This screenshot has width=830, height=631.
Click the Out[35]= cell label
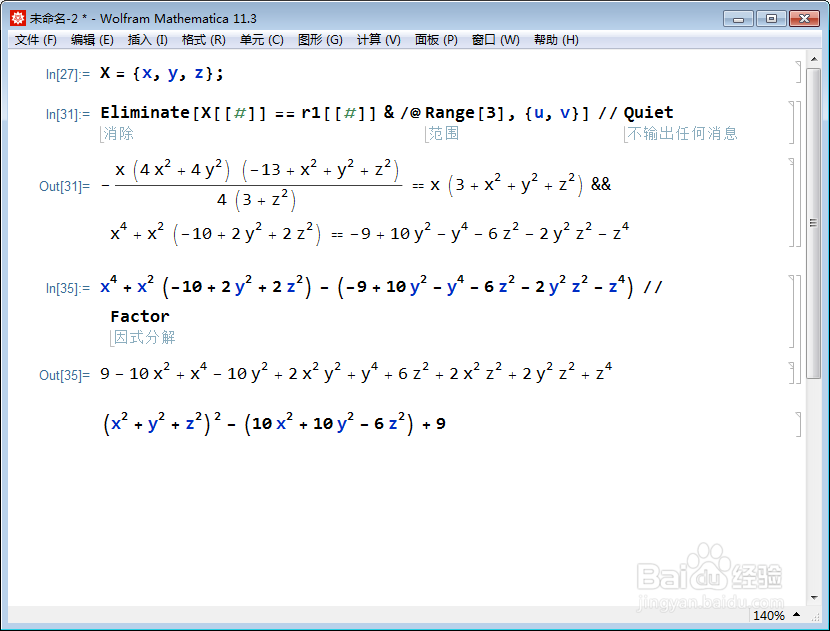[x=65, y=375]
